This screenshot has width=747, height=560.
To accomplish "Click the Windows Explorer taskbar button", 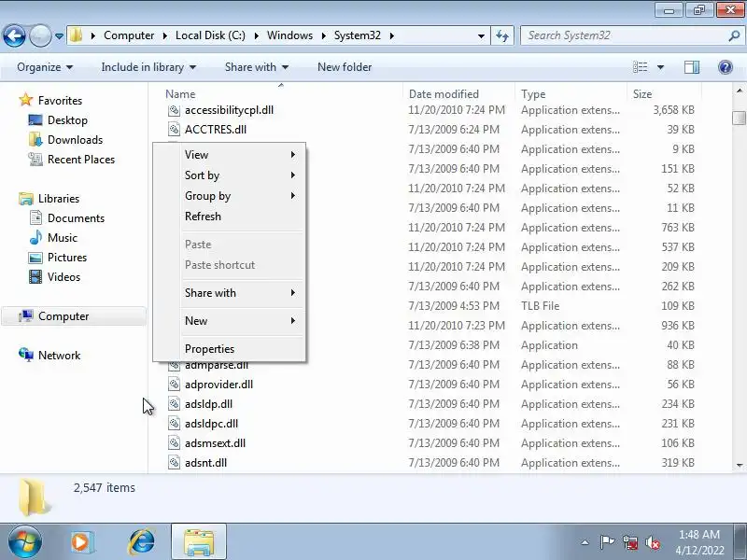I will 199,542.
